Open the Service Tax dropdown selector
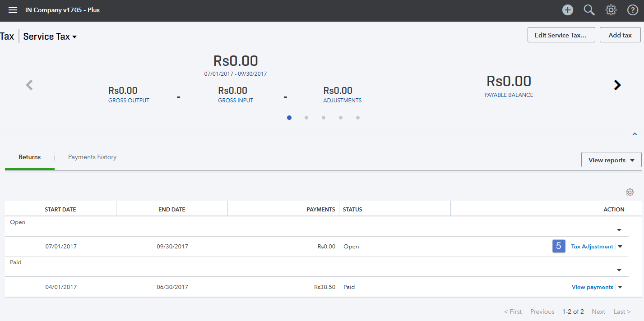This screenshot has width=644, height=321. point(50,37)
